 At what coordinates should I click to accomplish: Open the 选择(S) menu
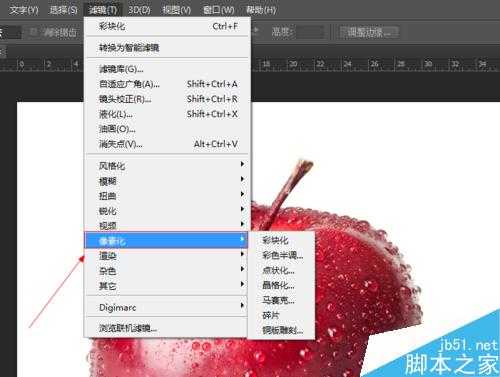click(63, 10)
